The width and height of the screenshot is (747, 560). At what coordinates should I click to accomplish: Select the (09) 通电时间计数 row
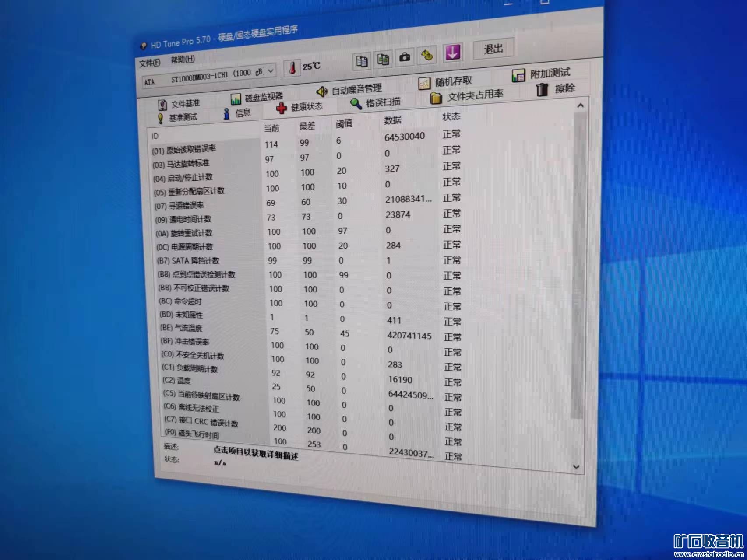[x=308, y=217]
